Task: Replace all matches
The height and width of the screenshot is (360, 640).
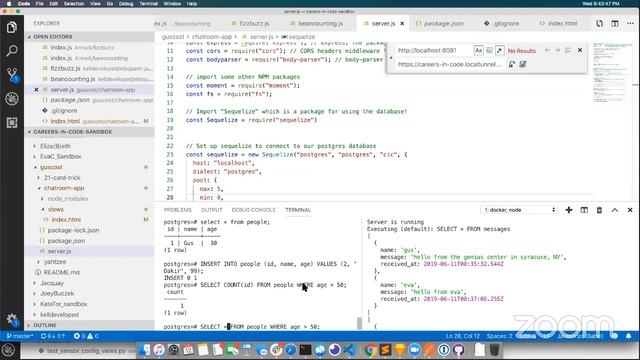Action: 522,64
